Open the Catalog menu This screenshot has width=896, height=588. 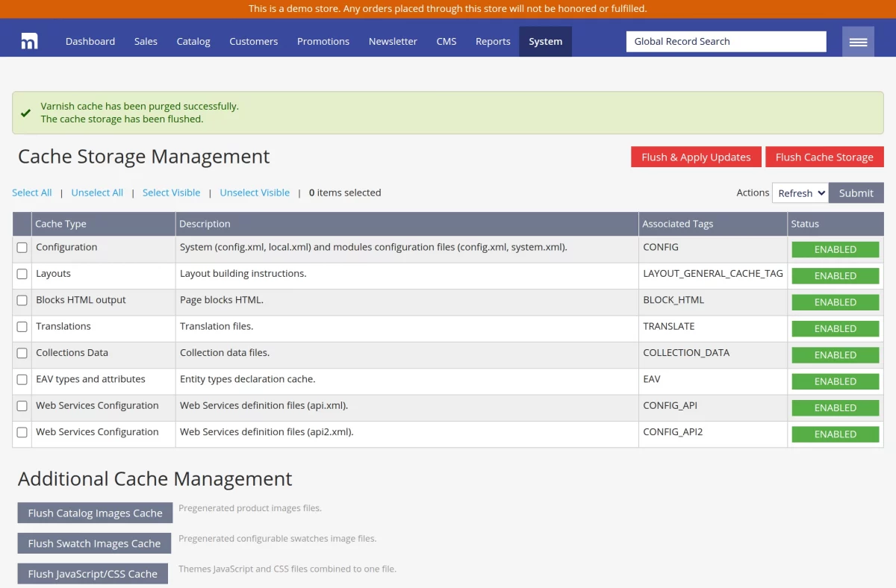point(193,42)
